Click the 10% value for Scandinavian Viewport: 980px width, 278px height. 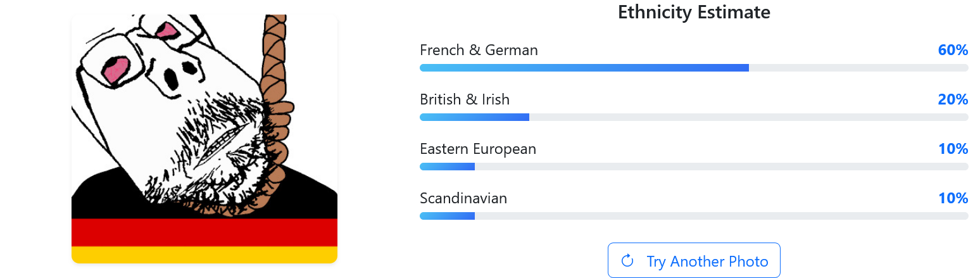click(x=953, y=198)
